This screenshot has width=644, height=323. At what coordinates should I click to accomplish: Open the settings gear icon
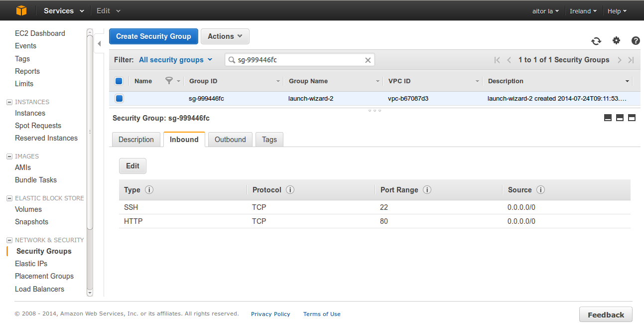click(616, 41)
